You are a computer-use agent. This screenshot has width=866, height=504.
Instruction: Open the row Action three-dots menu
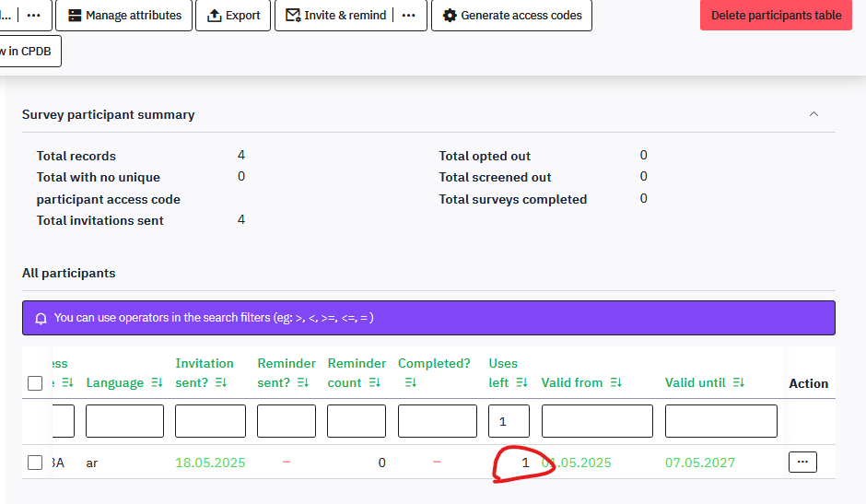(x=802, y=463)
